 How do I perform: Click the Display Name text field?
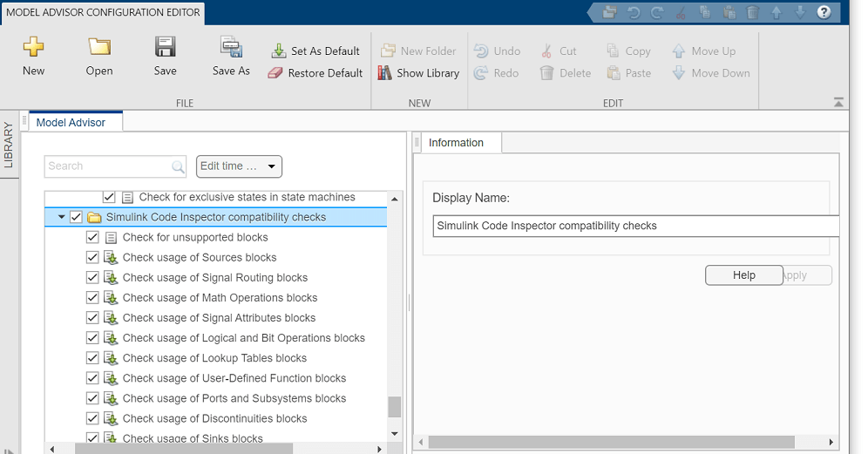coord(635,226)
